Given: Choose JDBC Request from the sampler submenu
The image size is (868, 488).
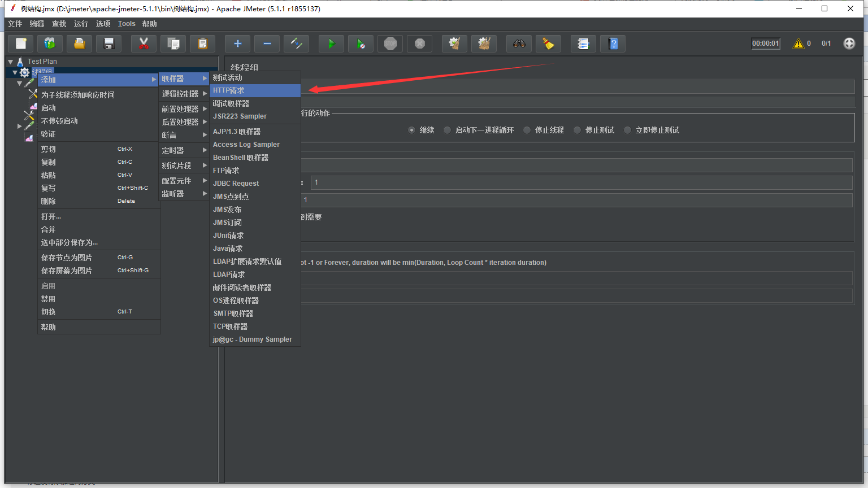Looking at the screenshot, I should 255,184.
